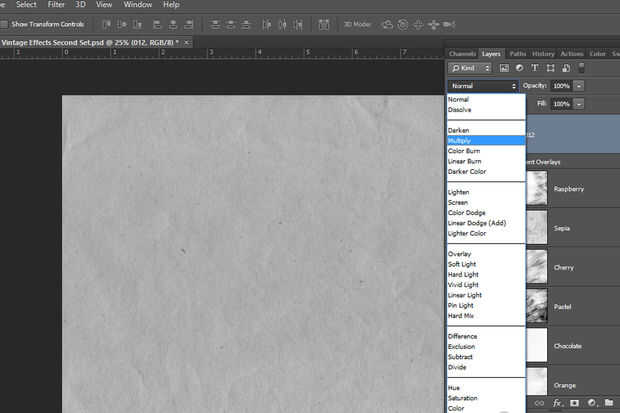Switch to the Channels tab
The image size is (620, 413).
[462, 53]
